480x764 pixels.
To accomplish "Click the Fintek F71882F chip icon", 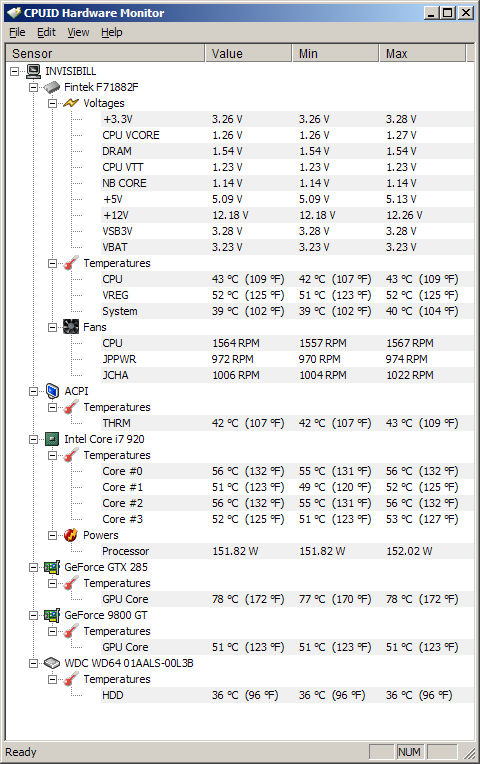I will coord(52,87).
